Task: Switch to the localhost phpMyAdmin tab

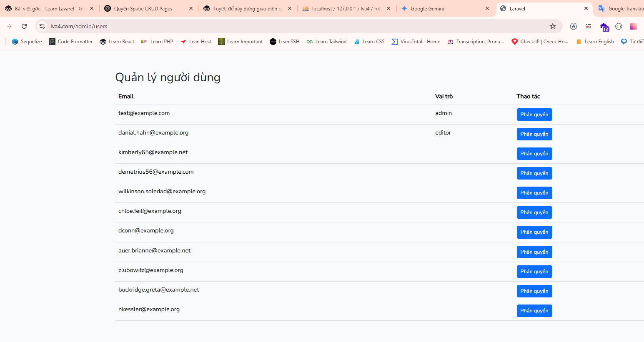Action: pyautogui.click(x=342, y=9)
